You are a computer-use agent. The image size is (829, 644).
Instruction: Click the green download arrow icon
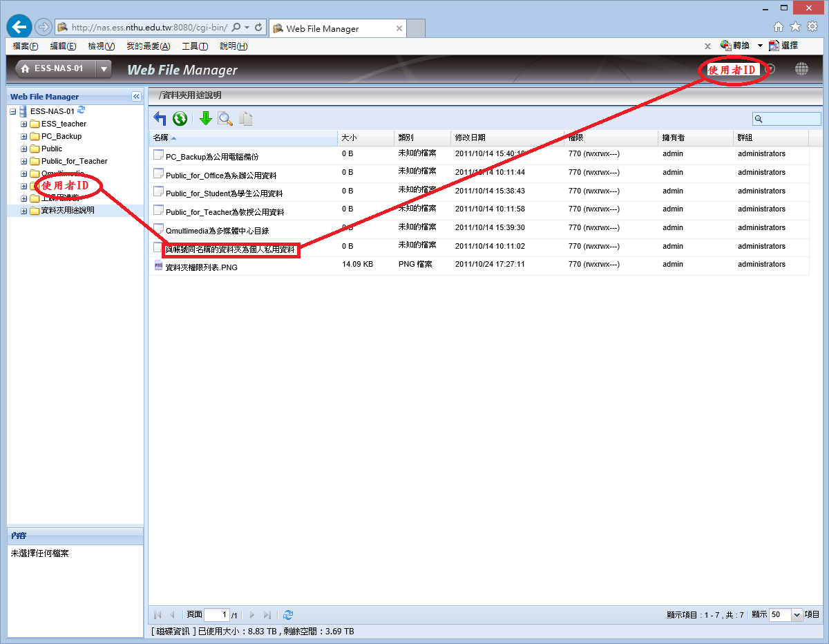pos(205,119)
